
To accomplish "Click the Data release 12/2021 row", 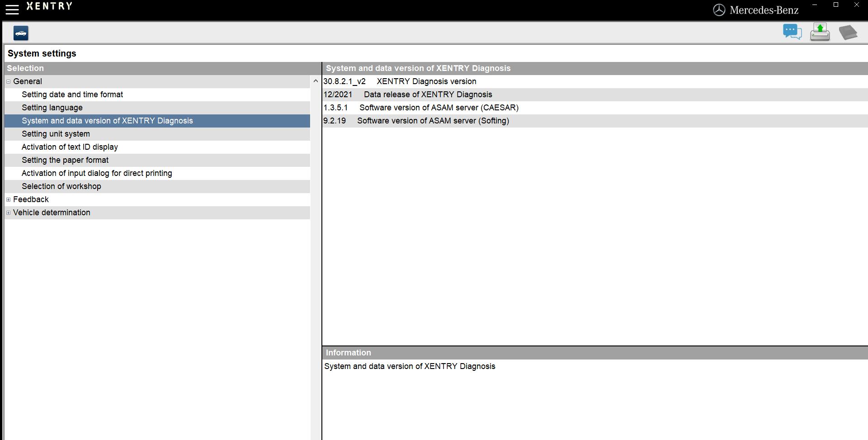I will 595,95.
